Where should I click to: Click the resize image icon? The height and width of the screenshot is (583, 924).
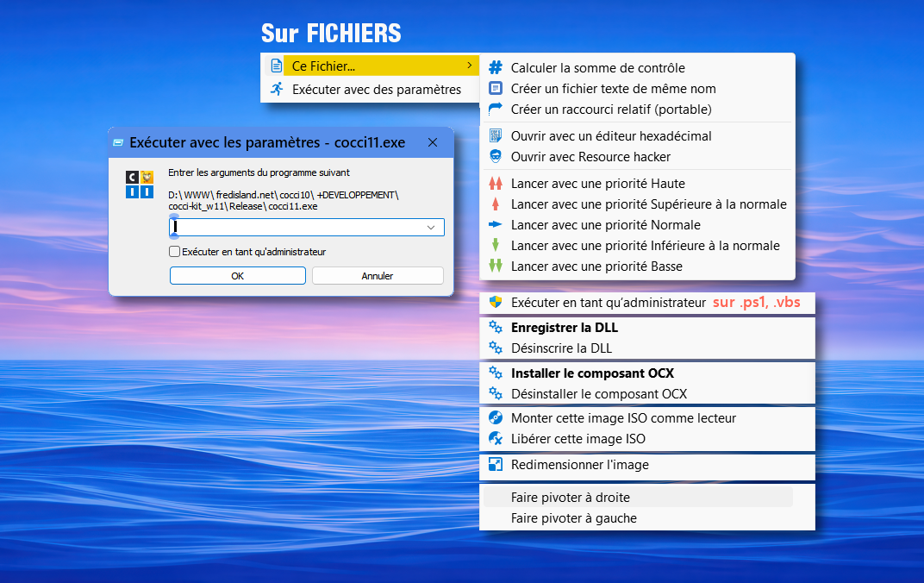[x=496, y=464]
